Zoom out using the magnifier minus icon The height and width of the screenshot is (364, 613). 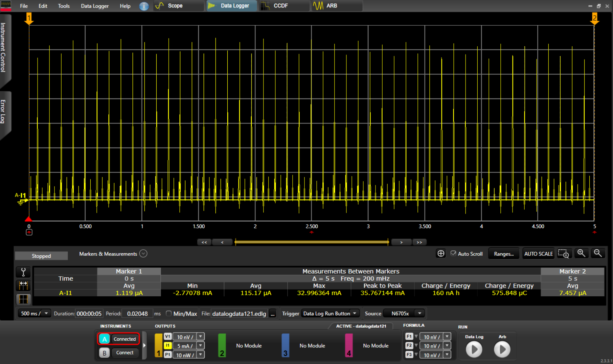(598, 253)
